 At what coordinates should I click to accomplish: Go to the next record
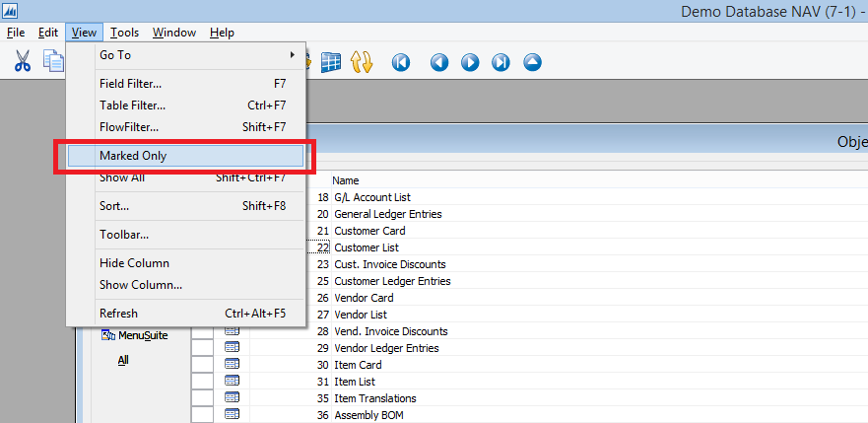(470, 62)
